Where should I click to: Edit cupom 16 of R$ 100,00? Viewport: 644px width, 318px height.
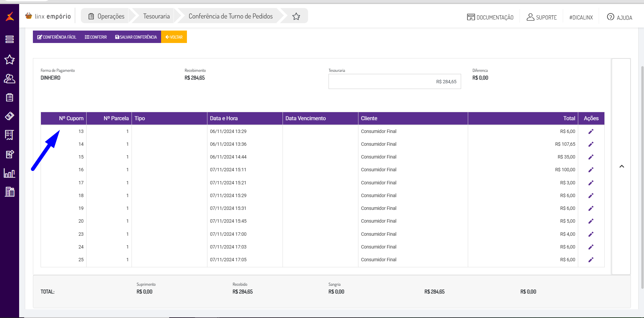click(x=591, y=170)
